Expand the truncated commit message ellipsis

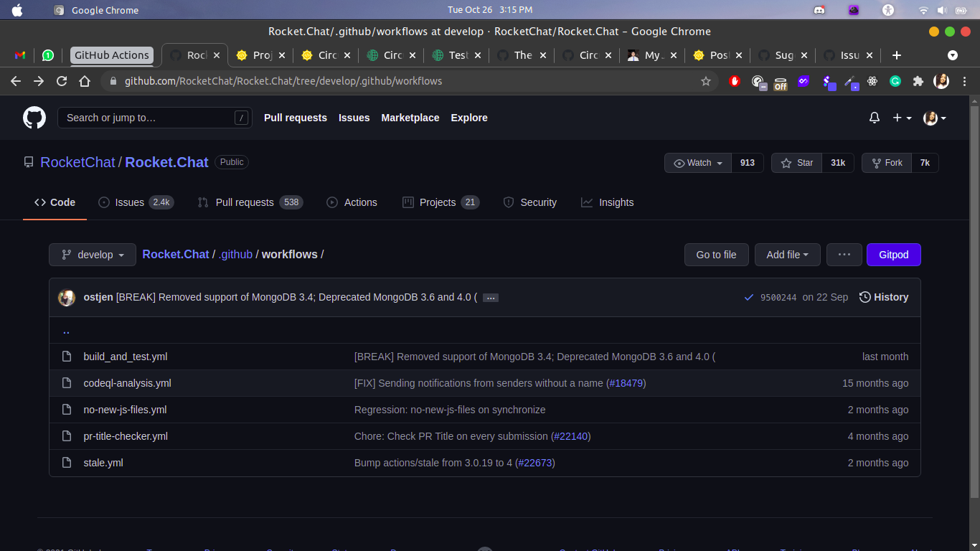pos(490,297)
